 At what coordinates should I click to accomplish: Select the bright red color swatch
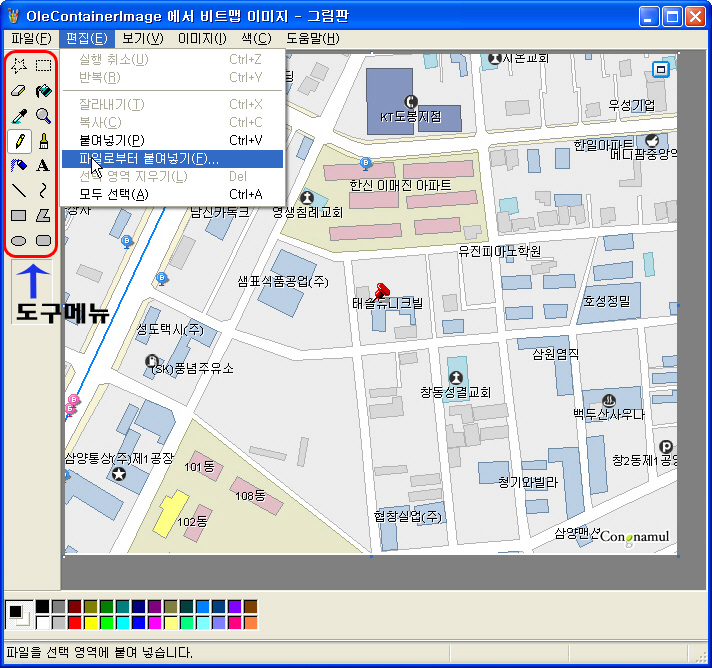(74, 622)
